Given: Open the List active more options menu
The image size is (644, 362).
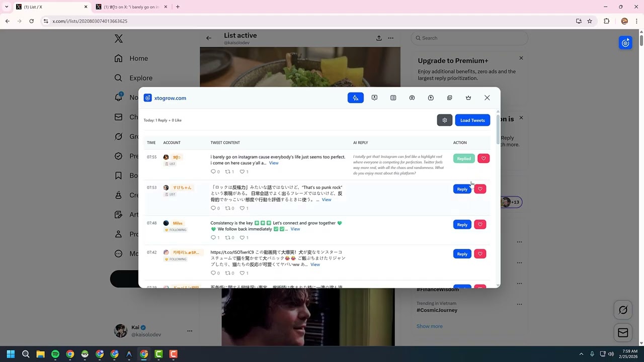Looking at the screenshot, I should coord(390,38).
